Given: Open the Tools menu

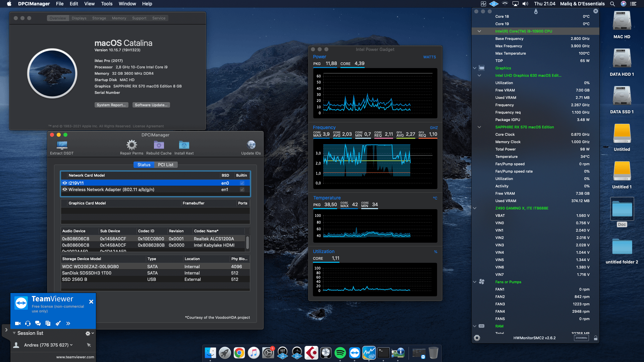Looking at the screenshot, I should (x=106, y=4).
